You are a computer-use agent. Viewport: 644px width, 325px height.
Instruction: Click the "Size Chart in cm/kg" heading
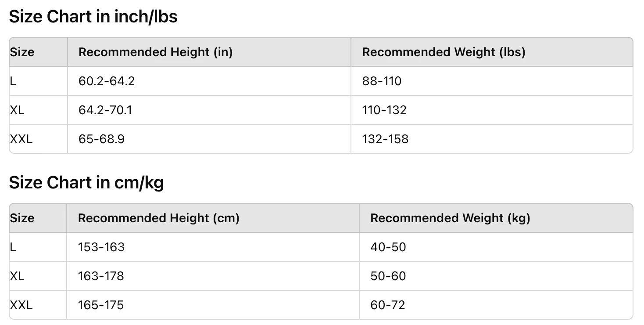click(86, 183)
